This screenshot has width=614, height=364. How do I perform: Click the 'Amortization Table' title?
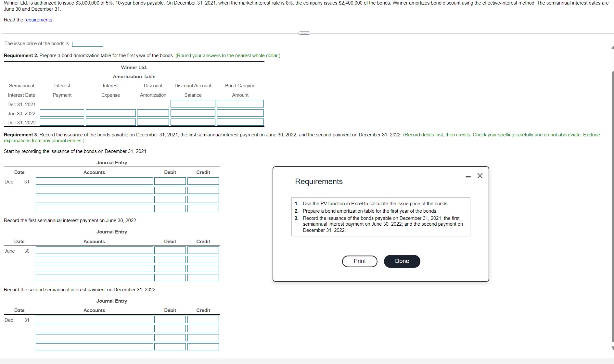134,77
